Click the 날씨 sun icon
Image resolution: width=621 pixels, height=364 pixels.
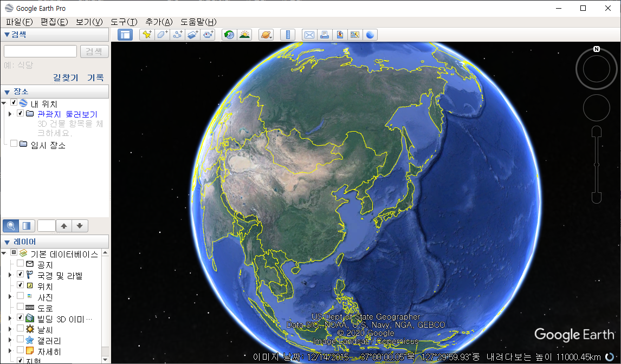click(x=30, y=329)
